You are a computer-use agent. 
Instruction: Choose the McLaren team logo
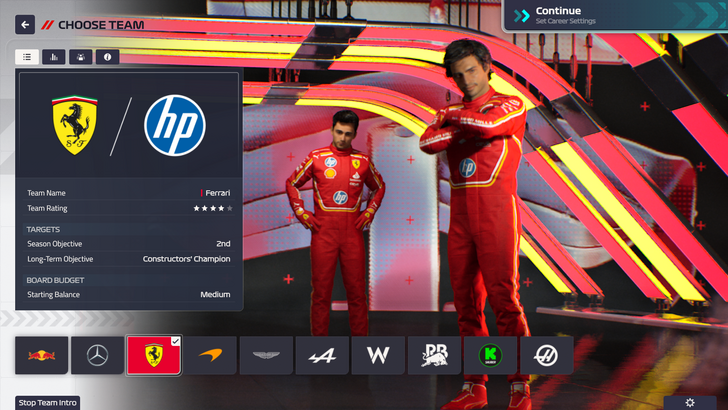point(210,355)
